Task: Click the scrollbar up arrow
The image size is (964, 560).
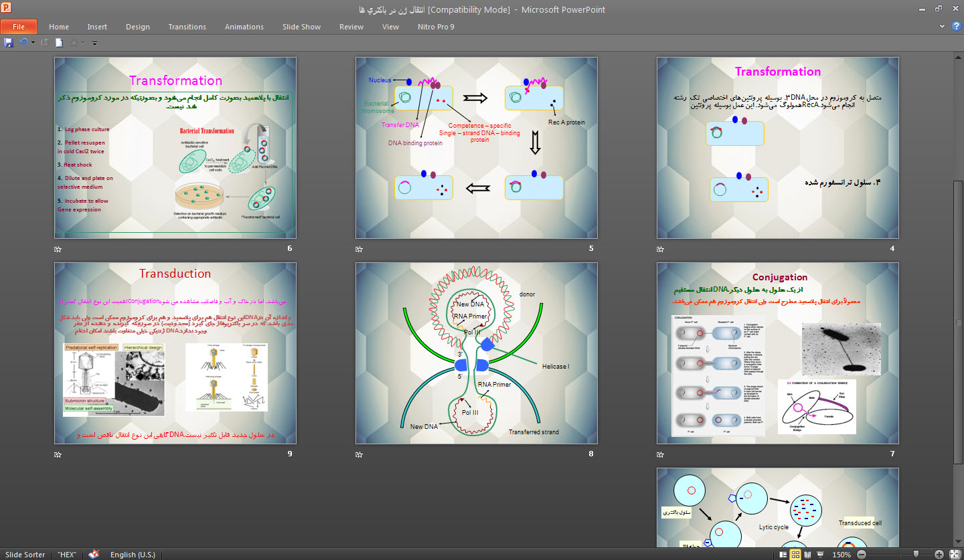Action: (x=959, y=56)
